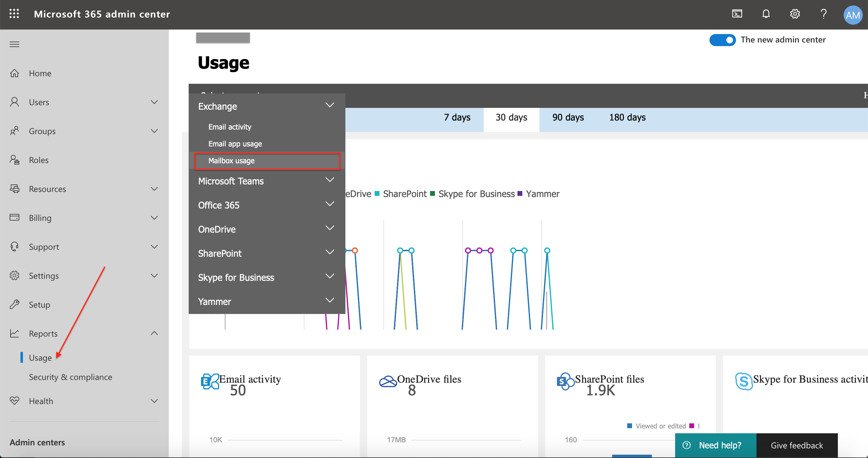Click the settings gear icon in header

[795, 14]
